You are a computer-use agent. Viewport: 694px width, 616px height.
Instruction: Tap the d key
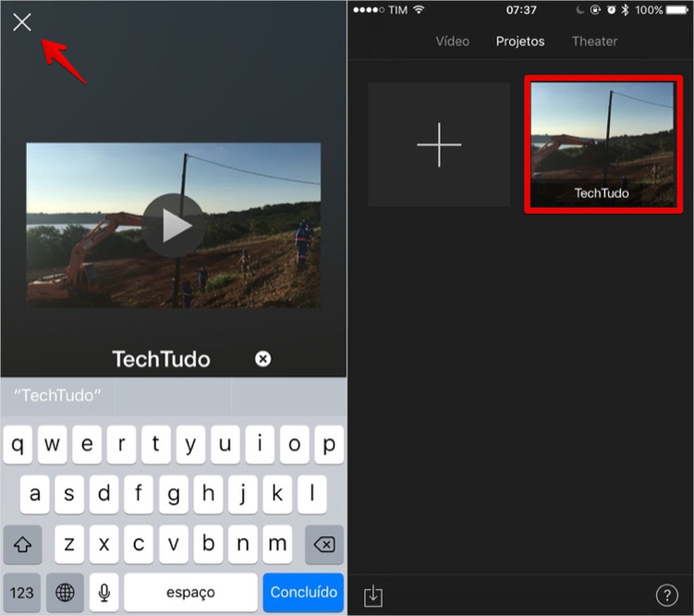click(x=104, y=494)
